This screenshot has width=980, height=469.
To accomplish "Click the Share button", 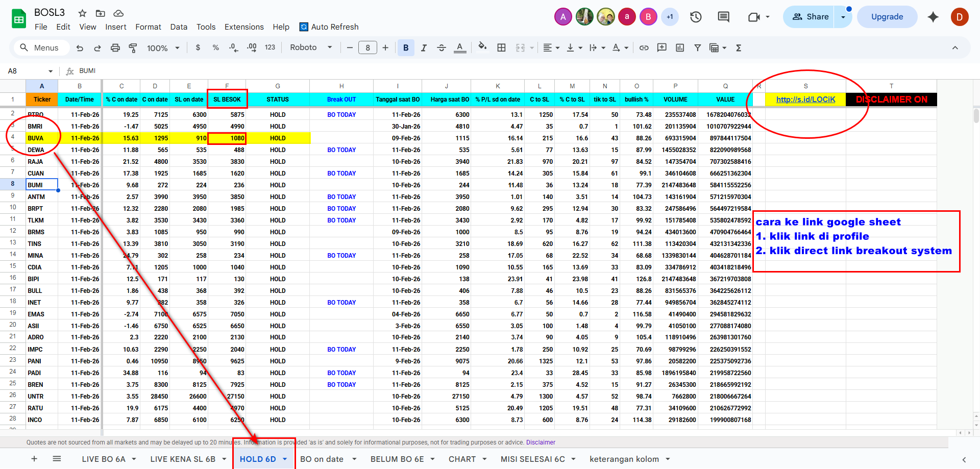I will pos(810,17).
